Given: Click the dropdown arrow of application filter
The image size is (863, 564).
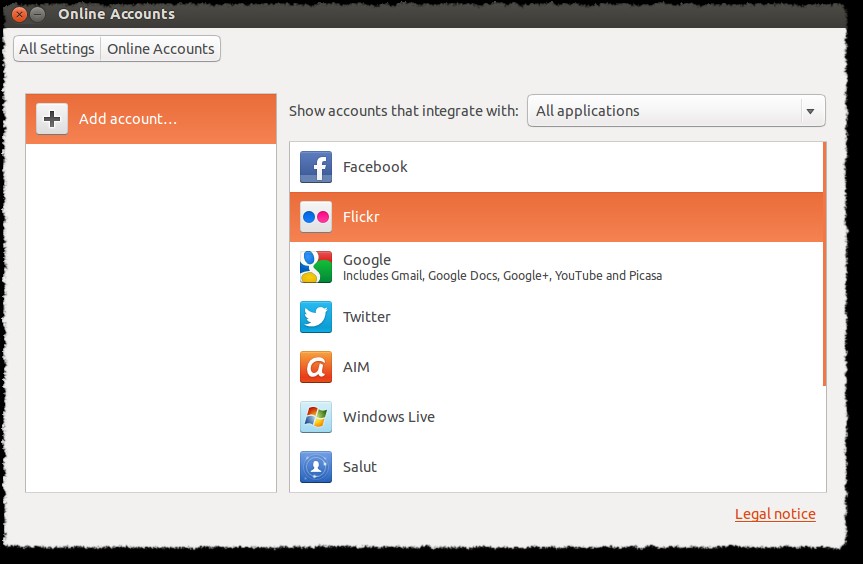Looking at the screenshot, I should tap(810, 111).
